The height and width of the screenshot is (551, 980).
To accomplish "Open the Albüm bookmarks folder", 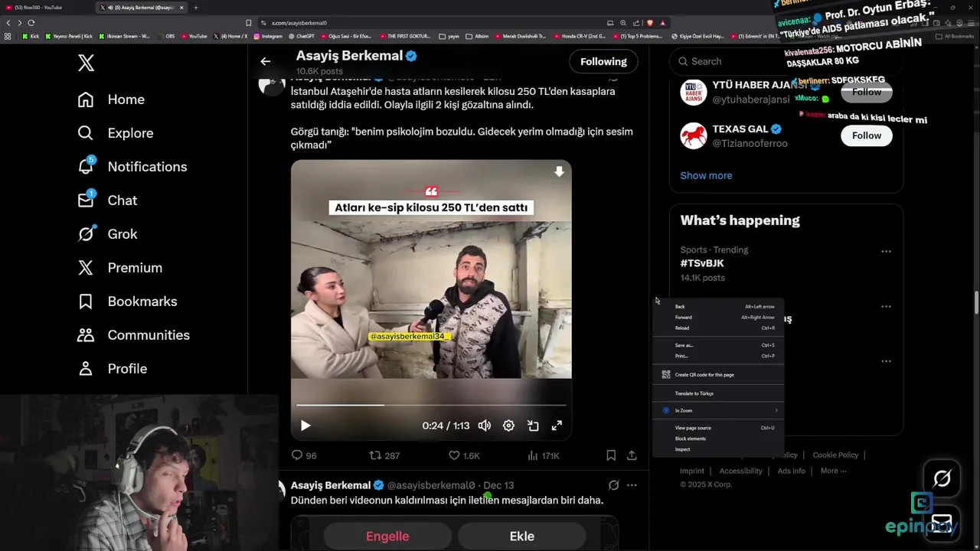I will (478, 36).
